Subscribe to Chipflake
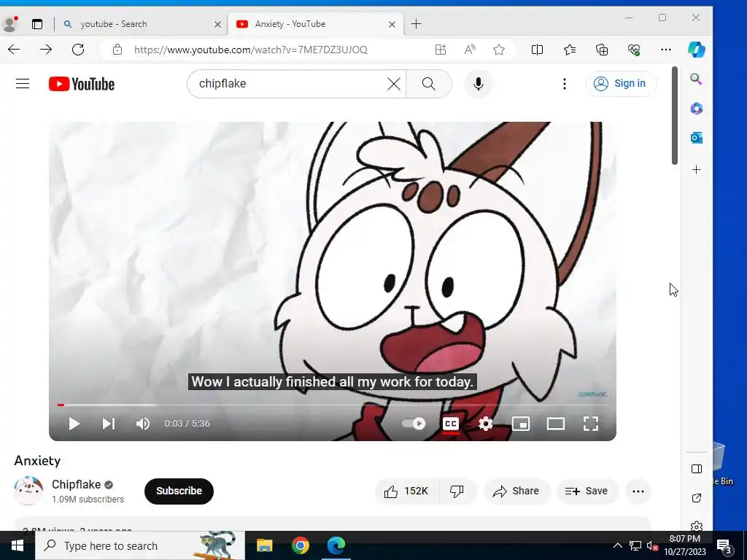This screenshot has height=560, width=747. pos(179,491)
